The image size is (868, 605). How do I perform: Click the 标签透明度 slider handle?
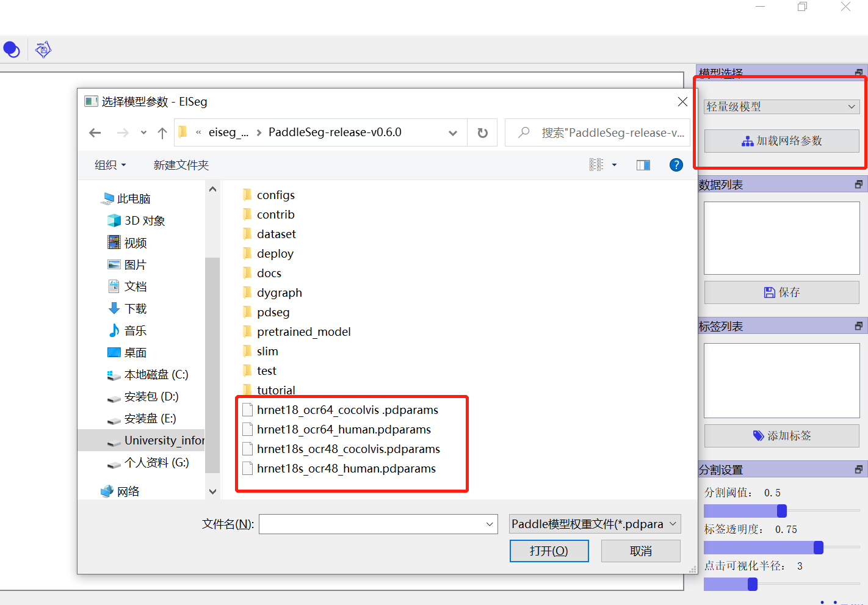pos(819,548)
